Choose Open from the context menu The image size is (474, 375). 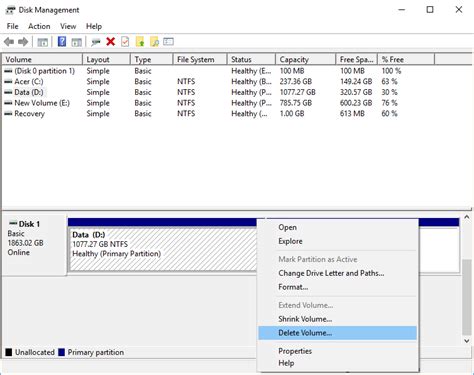click(x=337, y=227)
